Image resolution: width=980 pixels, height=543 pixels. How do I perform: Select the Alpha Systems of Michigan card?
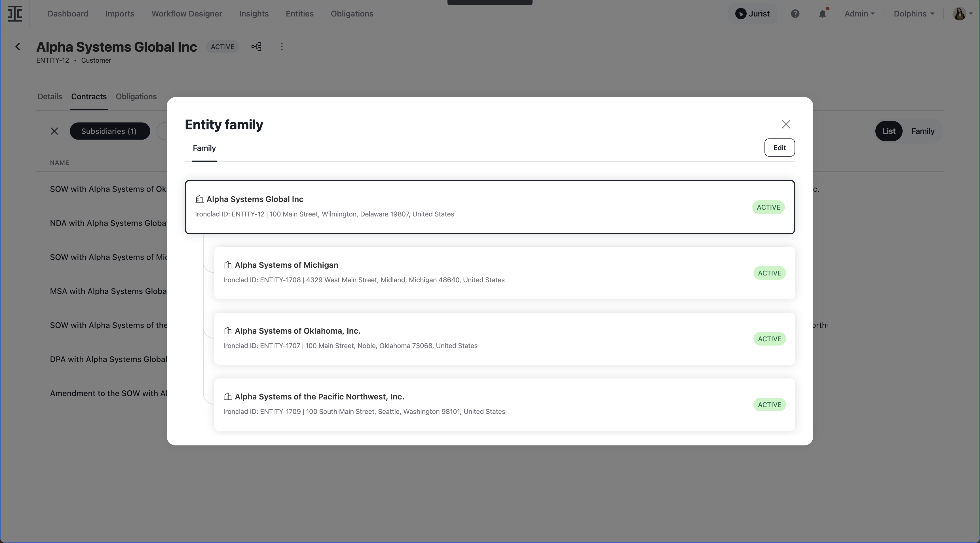pos(504,273)
